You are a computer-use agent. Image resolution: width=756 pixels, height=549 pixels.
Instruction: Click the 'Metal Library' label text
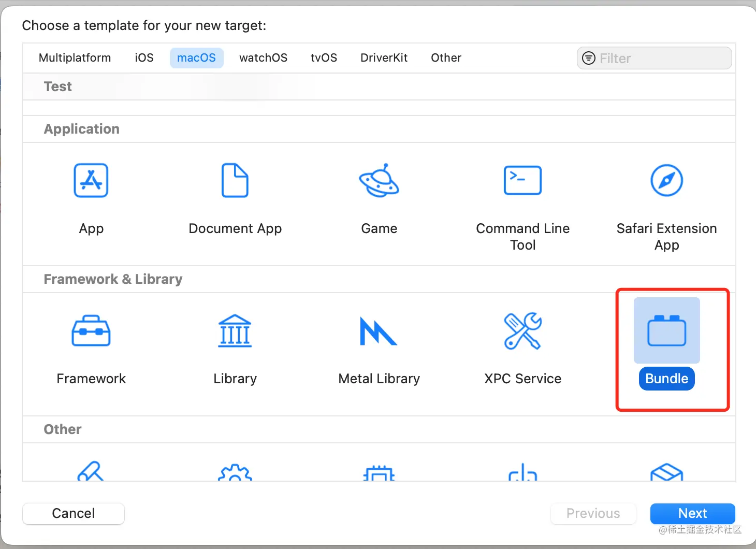pos(379,379)
